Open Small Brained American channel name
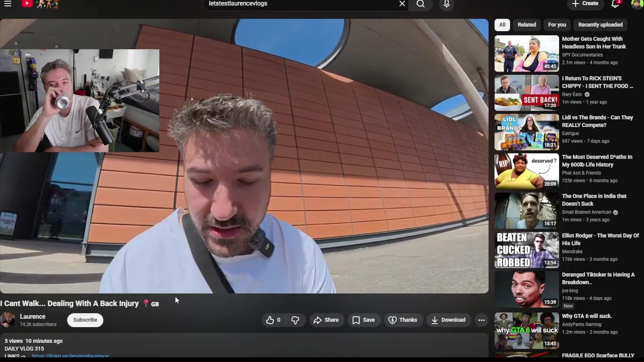Screen dimensions: 644x362 (587, 212)
